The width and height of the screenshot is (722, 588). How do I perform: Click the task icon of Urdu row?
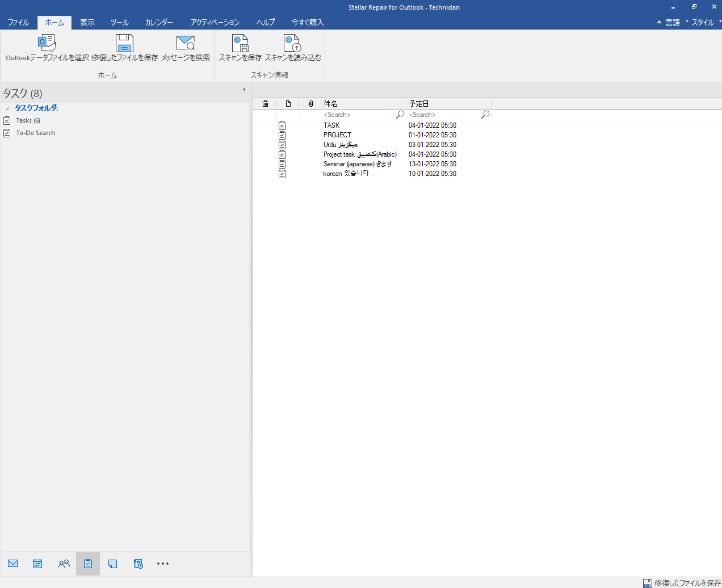coord(282,145)
